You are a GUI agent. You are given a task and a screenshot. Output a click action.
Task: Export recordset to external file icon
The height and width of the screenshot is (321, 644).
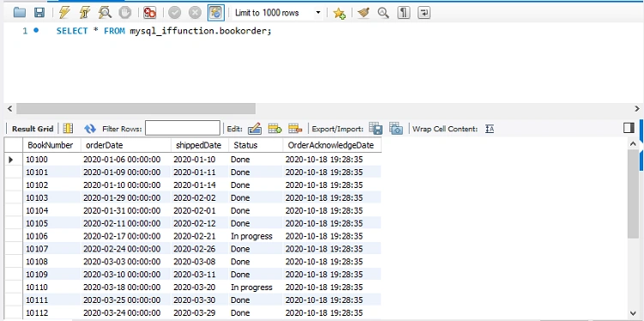click(376, 128)
